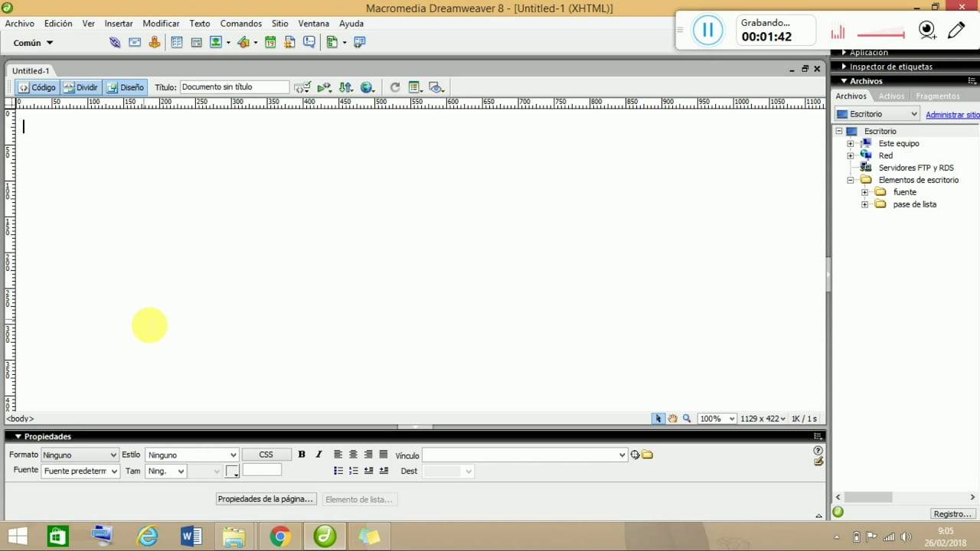Insert an email link icon
This screenshot has height=551, width=980.
135,43
